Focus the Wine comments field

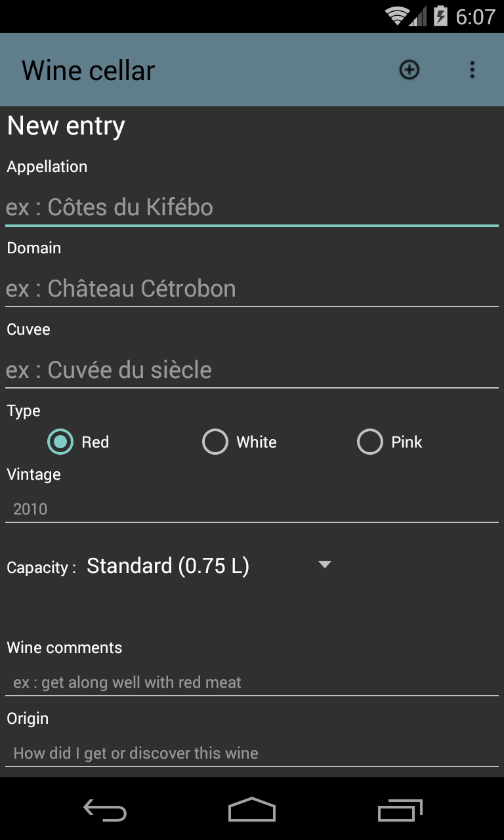(252, 682)
